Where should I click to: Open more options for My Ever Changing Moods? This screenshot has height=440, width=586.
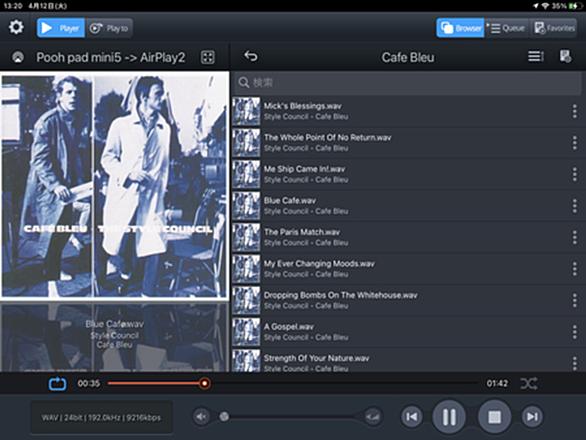(574, 269)
